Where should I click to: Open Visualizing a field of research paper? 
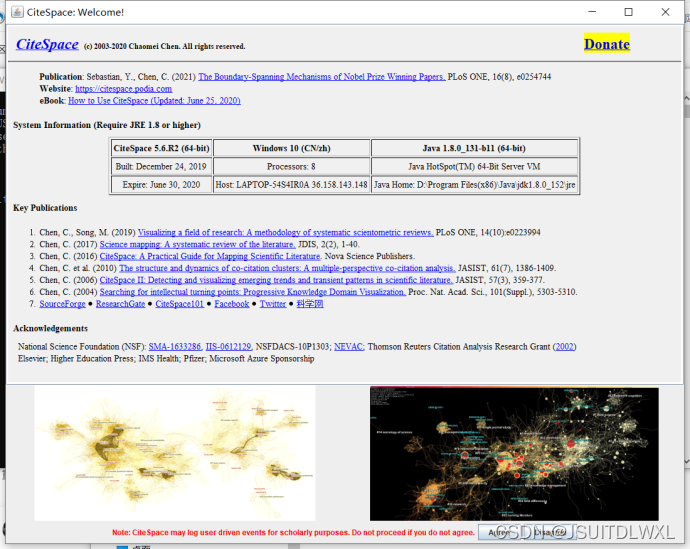coord(286,232)
